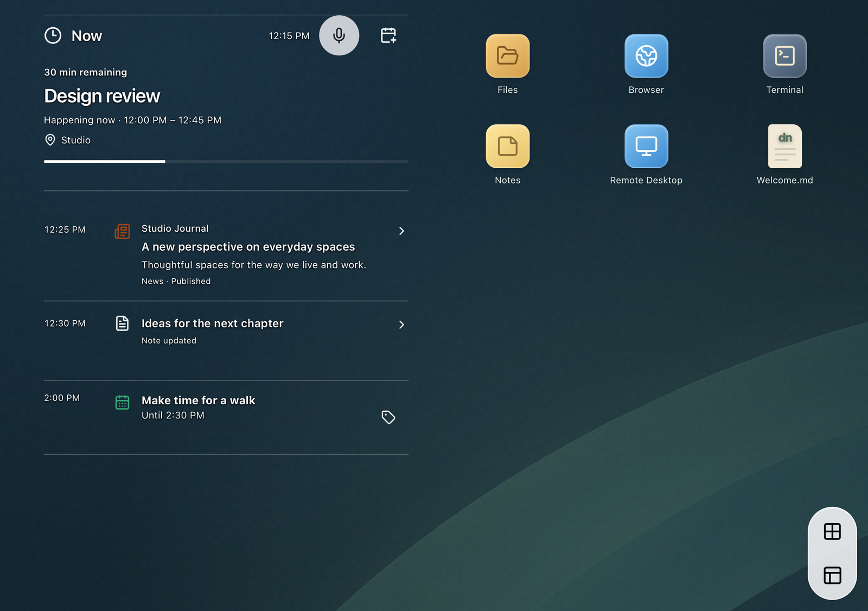The height and width of the screenshot is (611, 868).
Task: Click the 12:25 PM timestamp
Action: [x=65, y=230]
